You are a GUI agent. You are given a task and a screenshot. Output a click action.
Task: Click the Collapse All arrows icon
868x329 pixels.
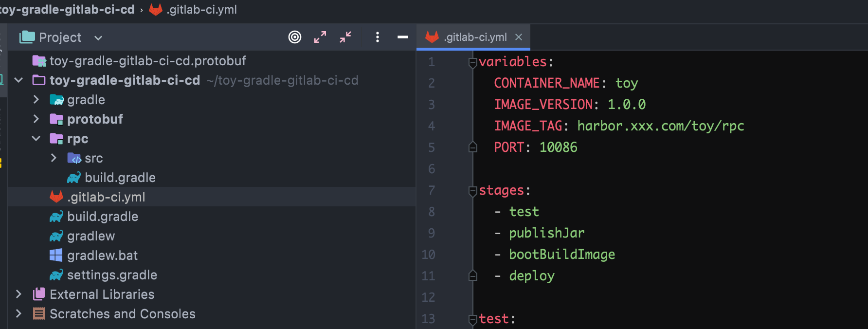[345, 37]
